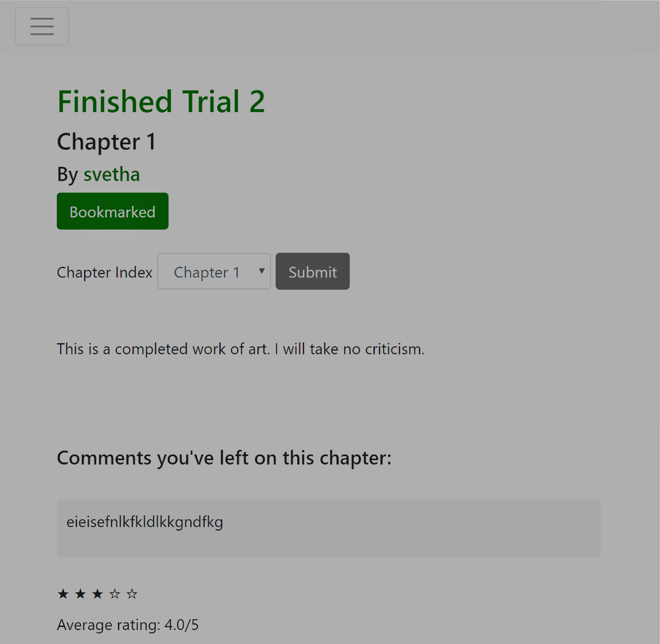The height and width of the screenshot is (644, 660).
Task: Click the second rating star
Action: [81, 594]
